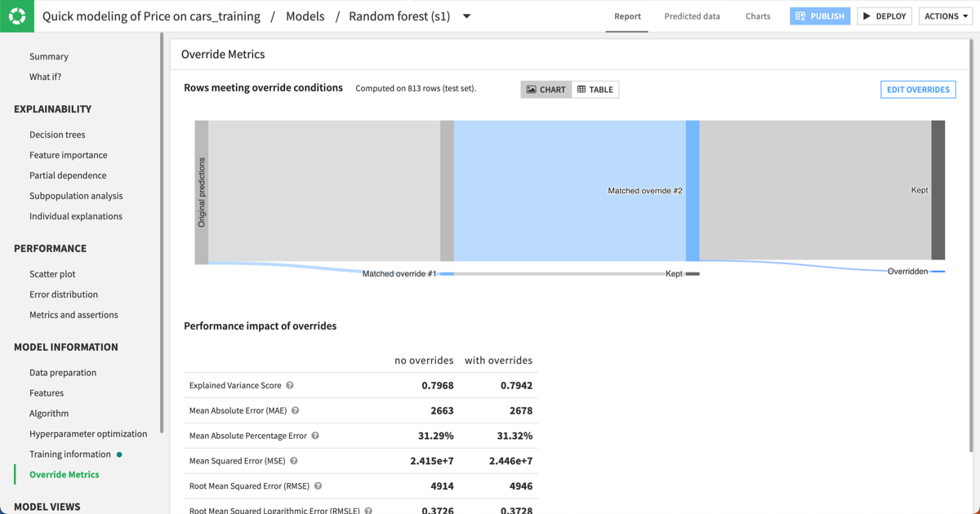Viewport: 980px width, 514px height.
Task: Open the Charts tab
Action: click(758, 16)
